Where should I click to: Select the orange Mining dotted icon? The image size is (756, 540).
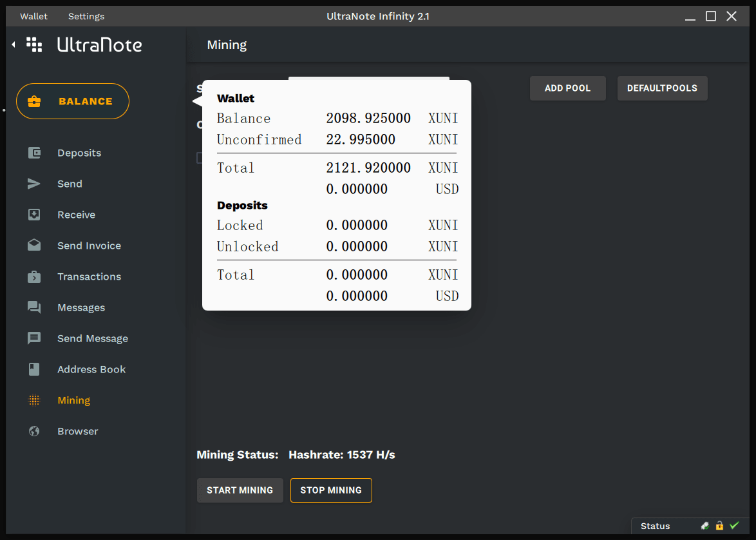[34, 401]
